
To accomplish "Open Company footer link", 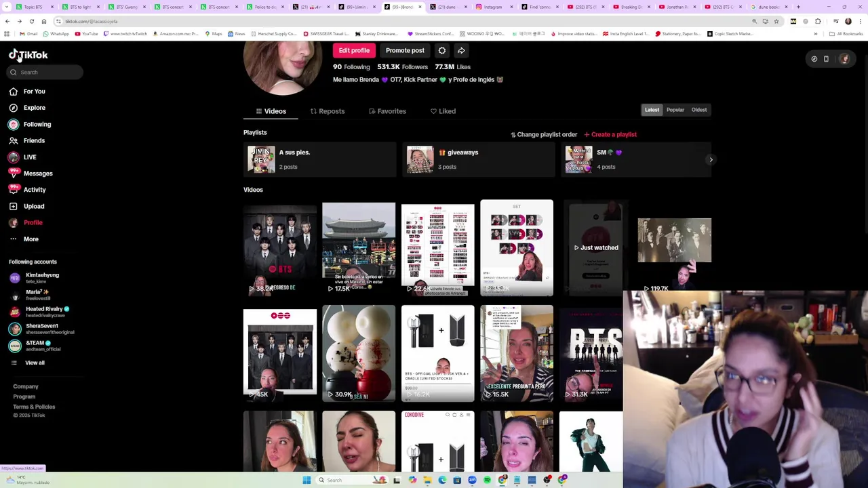I will (26, 386).
